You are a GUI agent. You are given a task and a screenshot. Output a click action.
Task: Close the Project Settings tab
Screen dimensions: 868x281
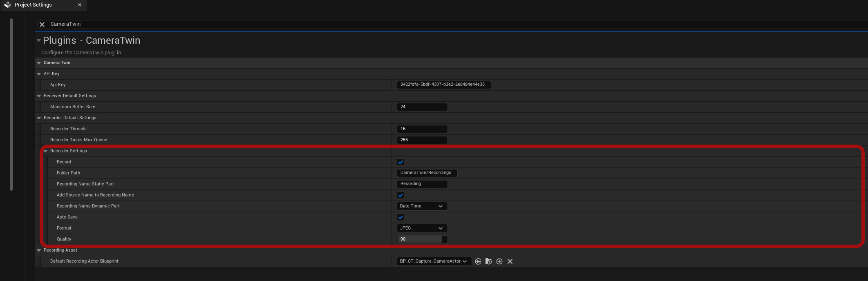point(80,5)
